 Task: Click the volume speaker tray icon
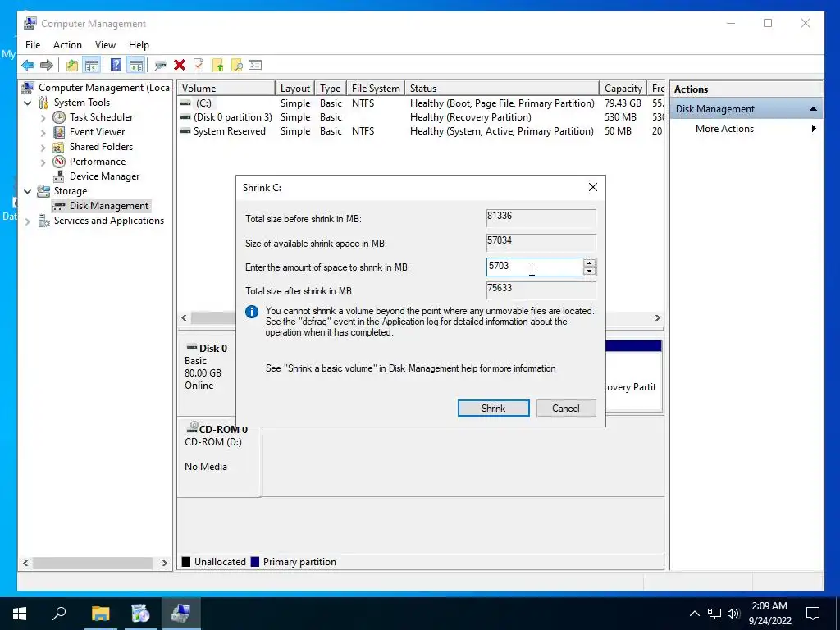point(733,614)
